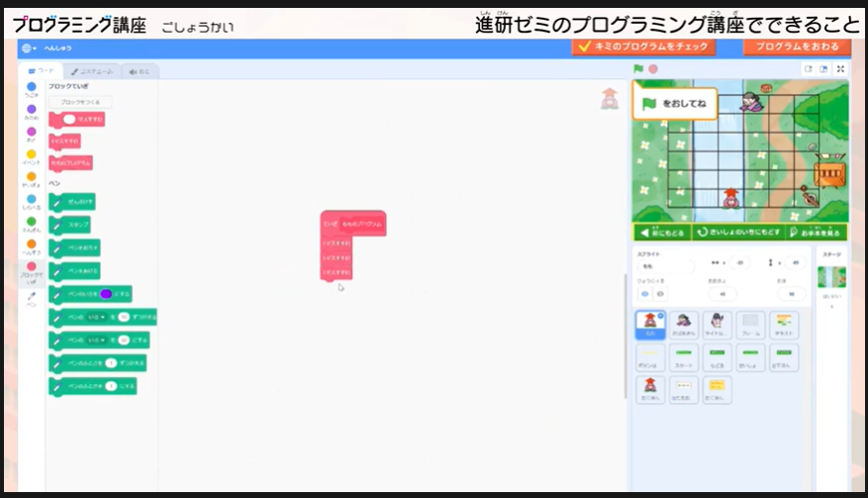Screen dimensions: 868x498
Task: Switch to the おと (Sounds) tab
Action: tap(140, 71)
